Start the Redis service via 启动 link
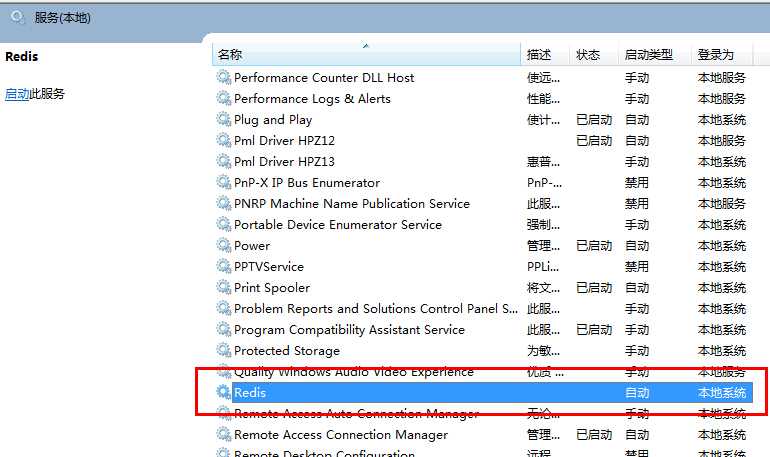770x457 pixels. 17,94
